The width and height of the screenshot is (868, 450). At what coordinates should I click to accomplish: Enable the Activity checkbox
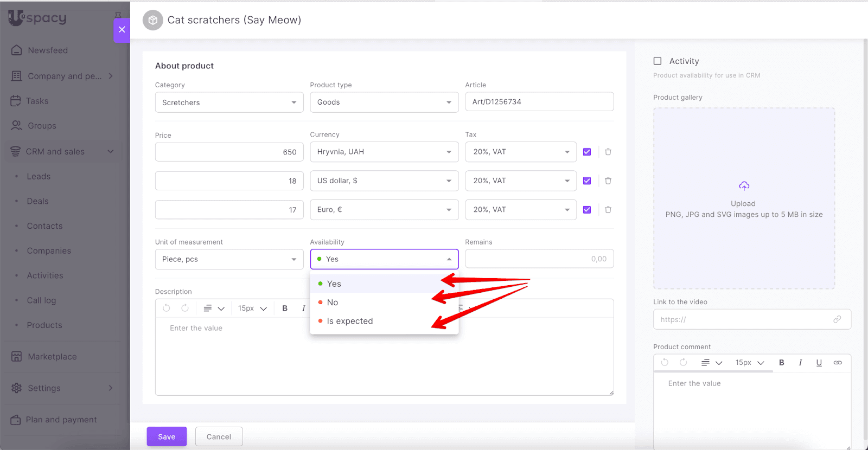pos(658,61)
